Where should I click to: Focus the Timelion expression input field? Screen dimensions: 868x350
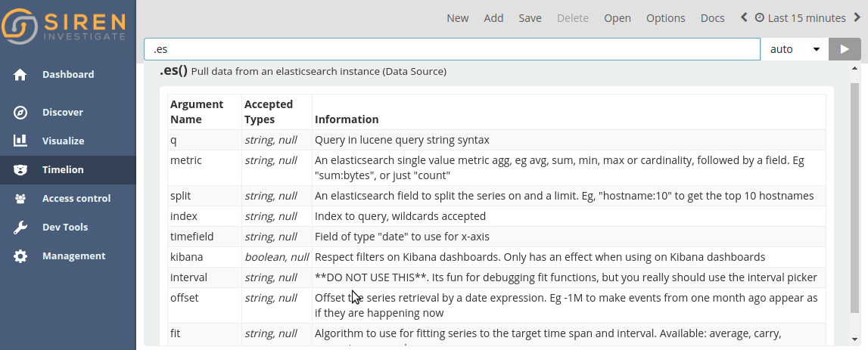coord(452,49)
